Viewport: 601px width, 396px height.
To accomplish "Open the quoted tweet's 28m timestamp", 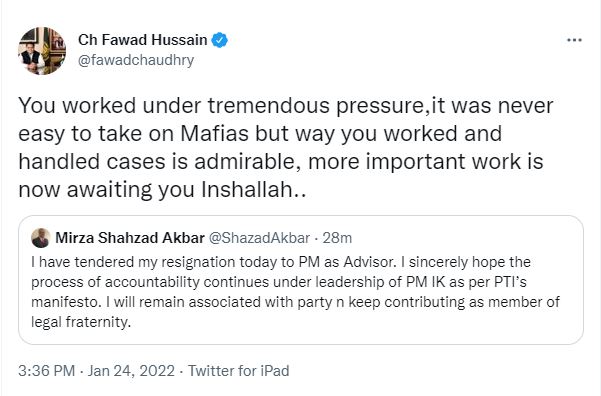I will (x=337, y=238).
